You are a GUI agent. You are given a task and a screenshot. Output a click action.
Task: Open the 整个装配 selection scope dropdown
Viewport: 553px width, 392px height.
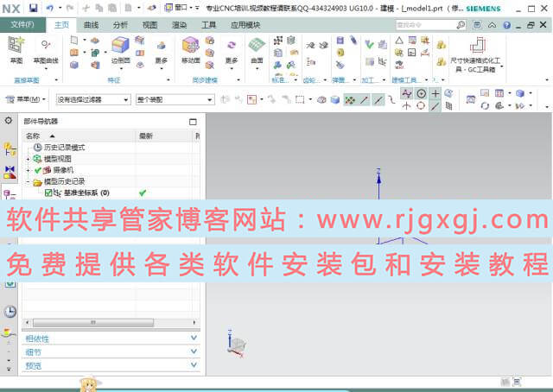pyautogui.click(x=175, y=100)
